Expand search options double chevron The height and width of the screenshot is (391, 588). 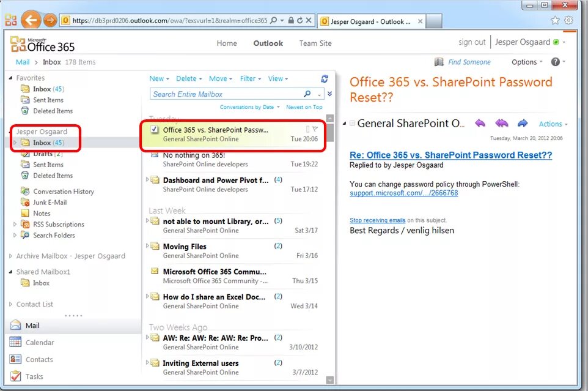[329, 94]
